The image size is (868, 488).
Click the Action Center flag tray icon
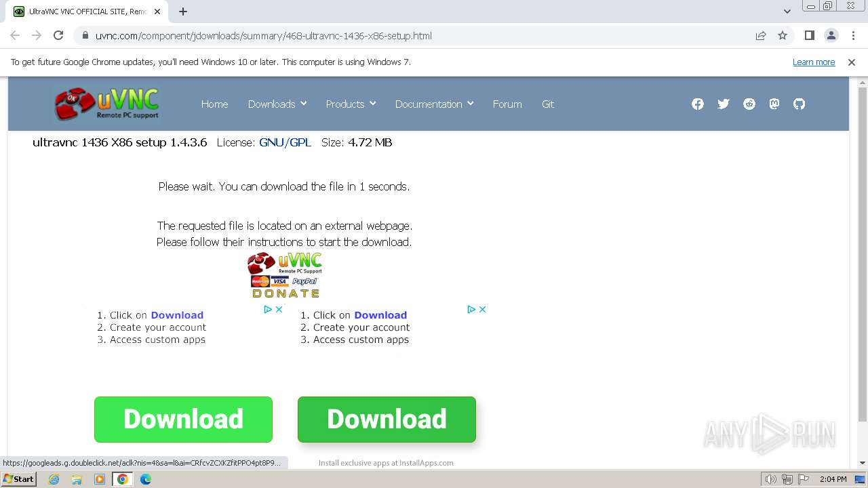(804, 479)
